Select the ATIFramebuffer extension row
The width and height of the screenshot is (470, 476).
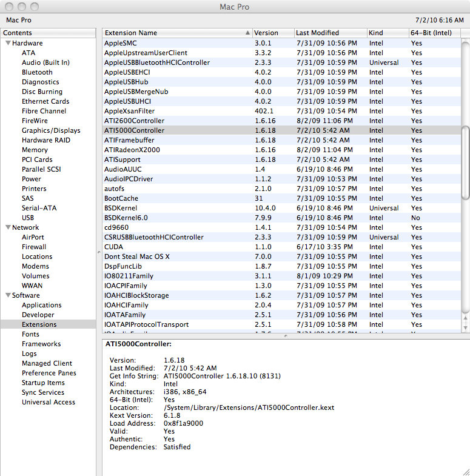[281, 140]
